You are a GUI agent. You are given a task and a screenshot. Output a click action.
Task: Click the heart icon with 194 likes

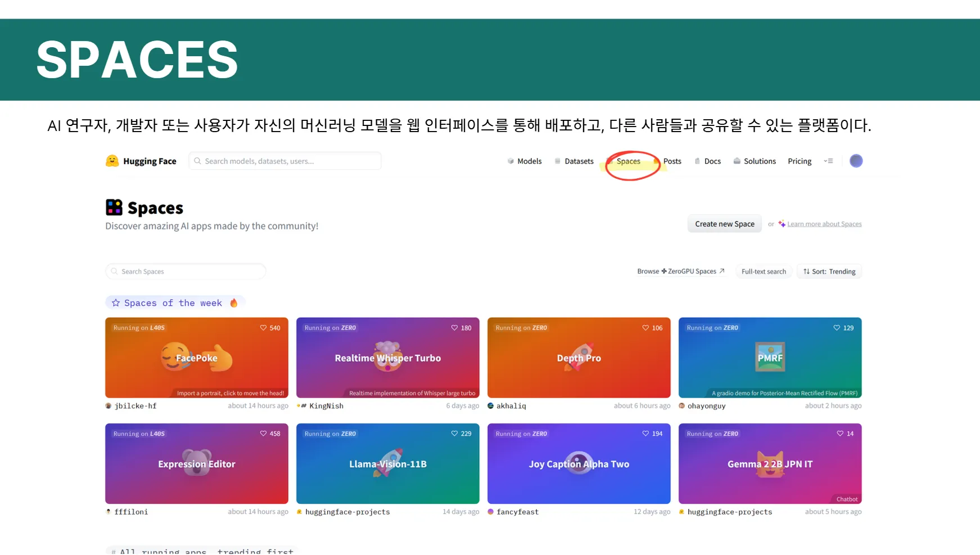pyautogui.click(x=645, y=434)
